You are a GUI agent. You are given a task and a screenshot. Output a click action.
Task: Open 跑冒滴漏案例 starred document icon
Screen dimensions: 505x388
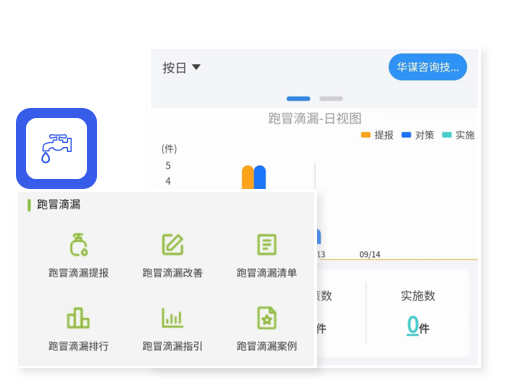click(x=267, y=318)
